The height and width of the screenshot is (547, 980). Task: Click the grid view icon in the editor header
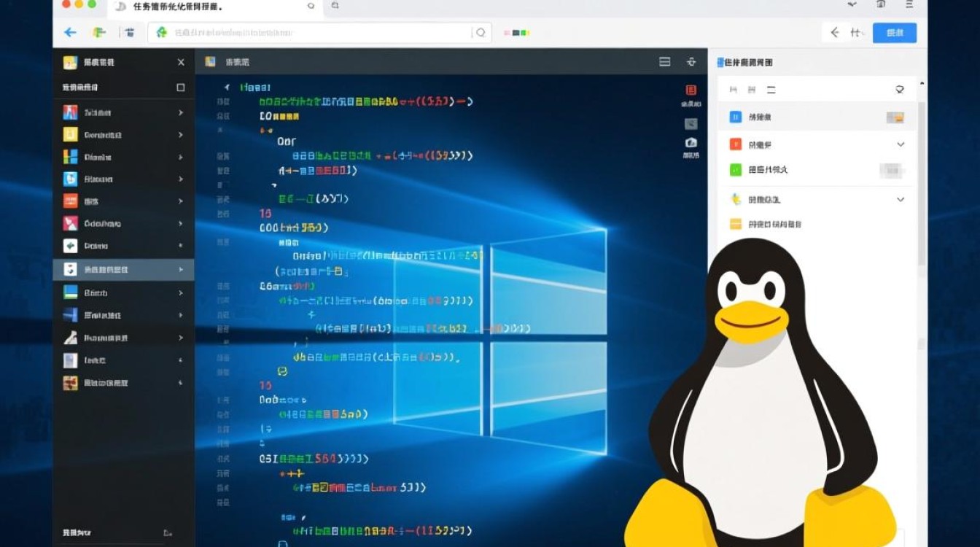pos(664,62)
